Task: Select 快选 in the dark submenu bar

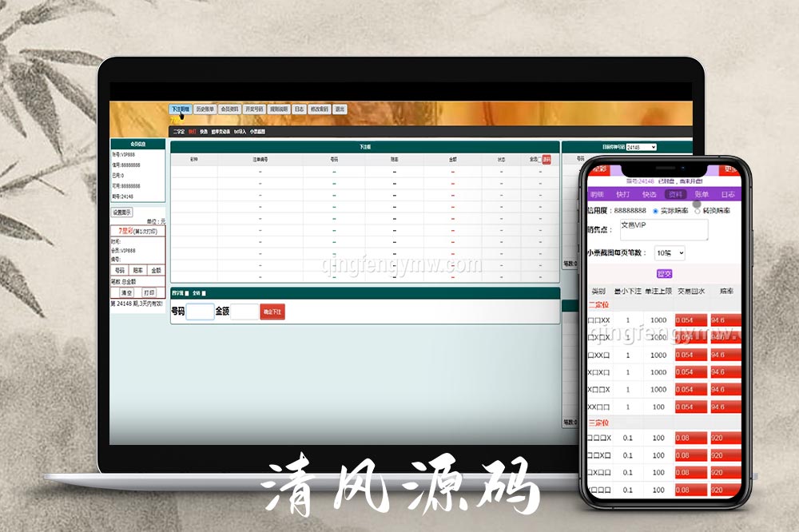Action: [203, 132]
